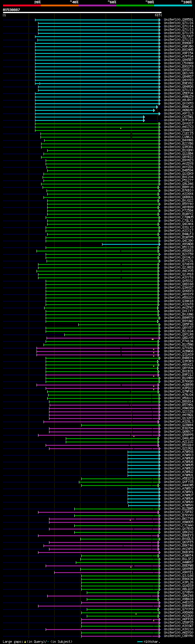Open hit UniRef100_Q132P2
195x644 pixels.
[179, 418]
